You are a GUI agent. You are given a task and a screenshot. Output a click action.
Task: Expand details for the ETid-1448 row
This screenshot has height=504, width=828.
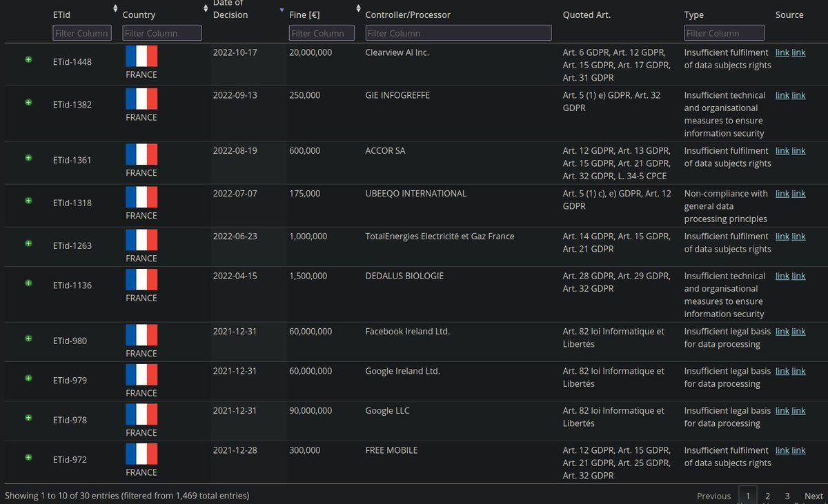coord(28,59)
